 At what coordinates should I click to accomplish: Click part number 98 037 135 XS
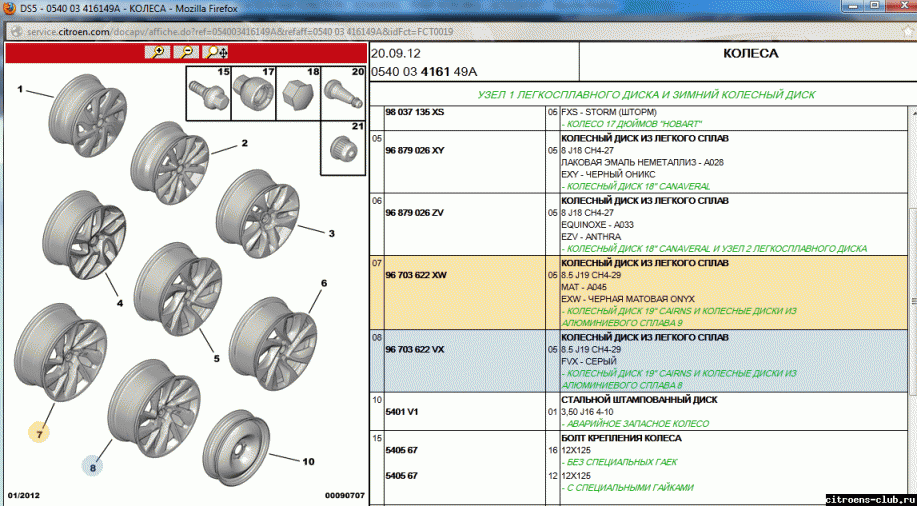pyautogui.click(x=415, y=112)
